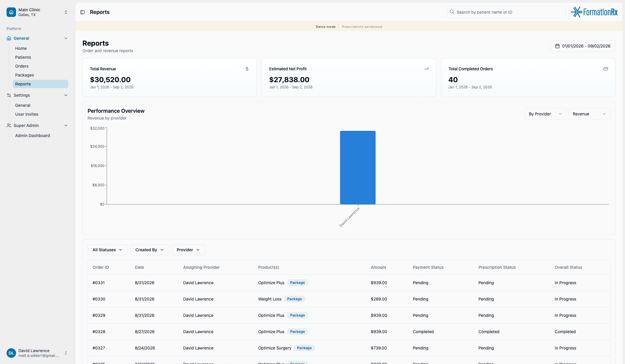
Task: Open the Packages page
Action: (24, 75)
